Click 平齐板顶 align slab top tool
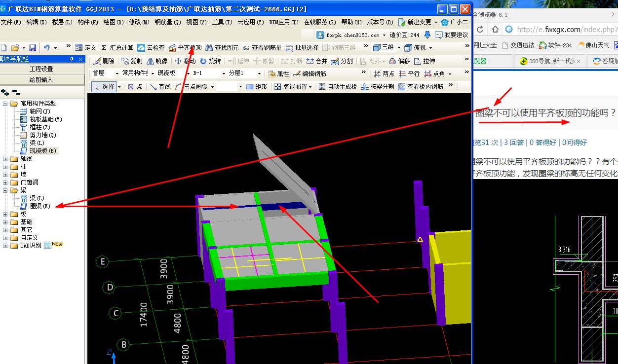This screenshot has width=618, height=364. 185,48
